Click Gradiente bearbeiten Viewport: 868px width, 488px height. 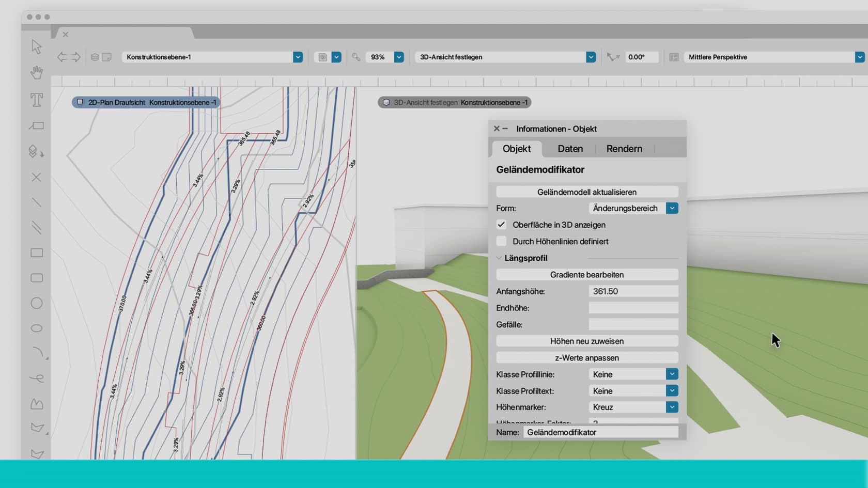pos(587,274)
